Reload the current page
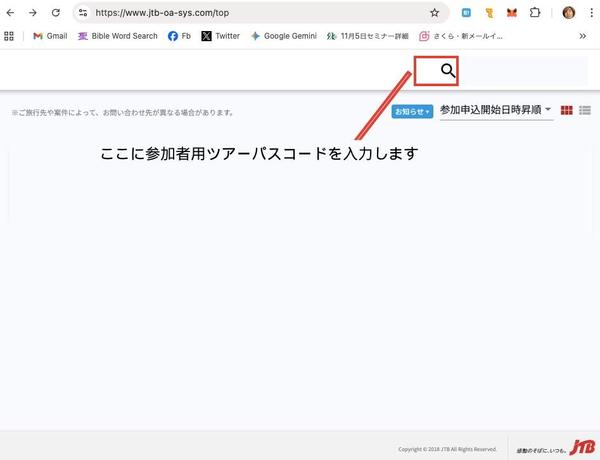 click(56, 13)
